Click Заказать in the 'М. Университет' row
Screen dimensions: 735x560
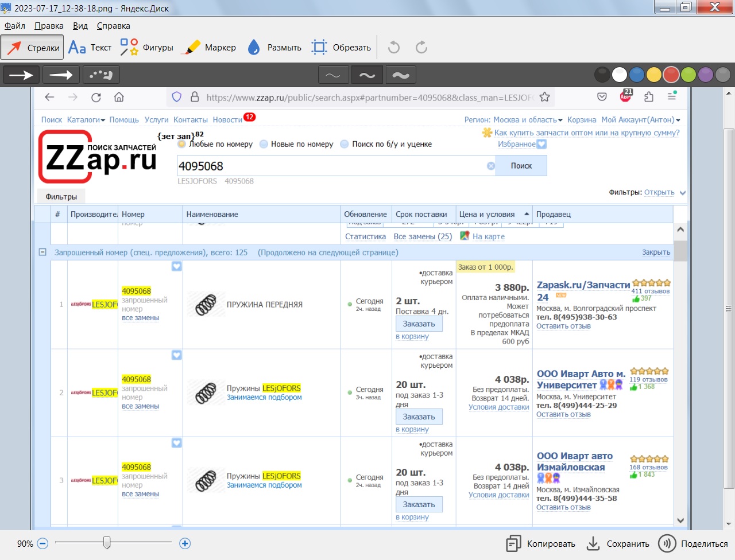419,417
